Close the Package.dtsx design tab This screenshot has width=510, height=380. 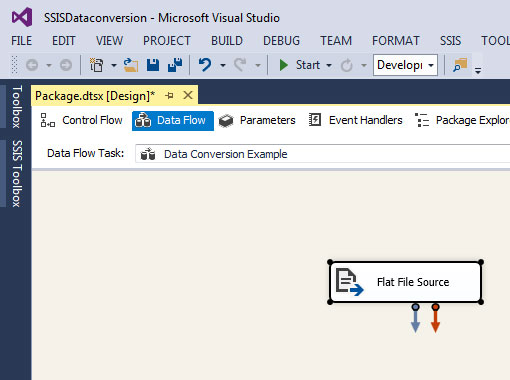(188, 95)
